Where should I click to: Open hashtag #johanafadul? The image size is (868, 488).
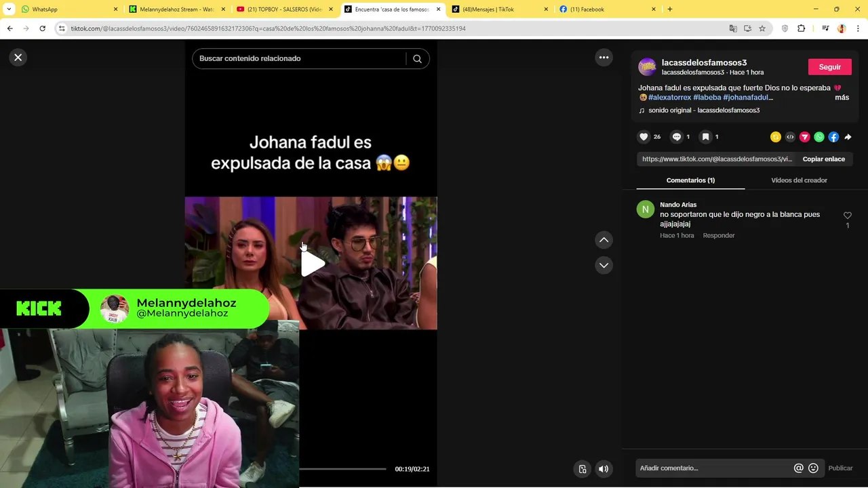747,98
